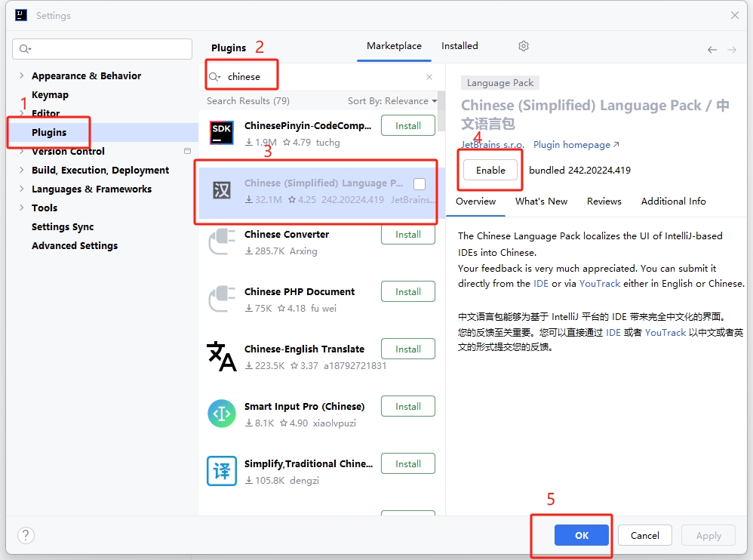Viewport: 753px width, 560px height.
Task: Switch to the Marketplace tab
Action: pos(395,46)
